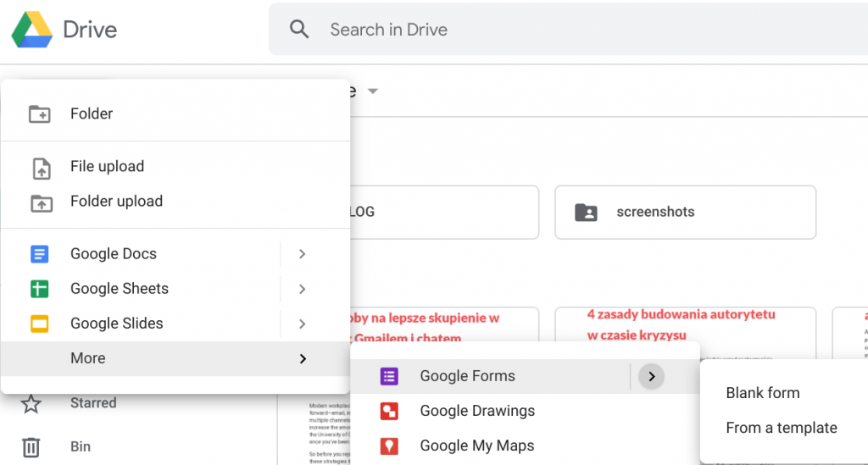Click the Google My Maps icon
Viewport: 868px width, 465px height.
point(389,446)
